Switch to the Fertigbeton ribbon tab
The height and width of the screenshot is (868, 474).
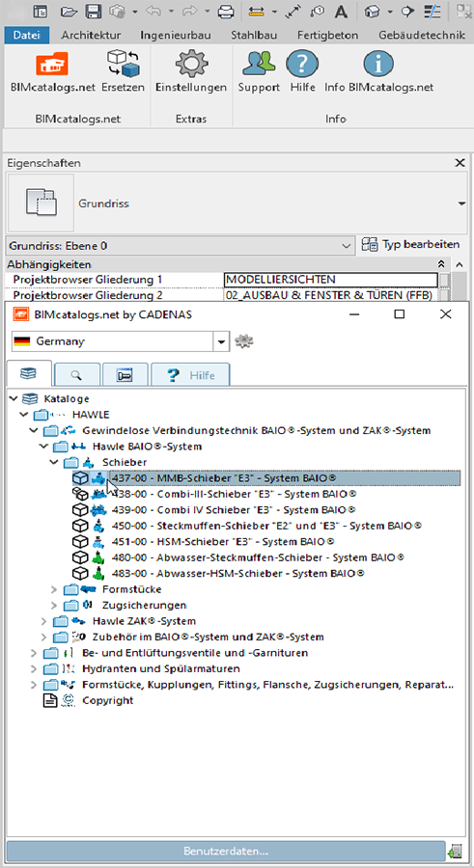327,36
